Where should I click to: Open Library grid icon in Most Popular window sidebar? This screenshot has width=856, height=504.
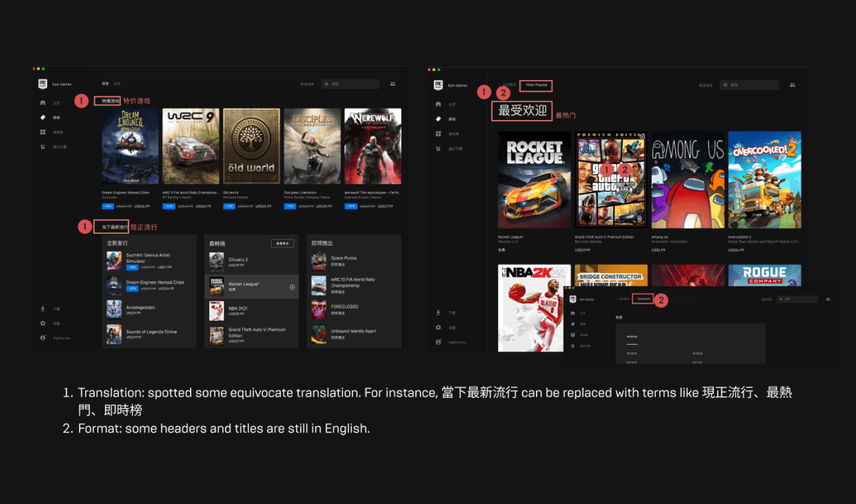(x=438, y=133)
